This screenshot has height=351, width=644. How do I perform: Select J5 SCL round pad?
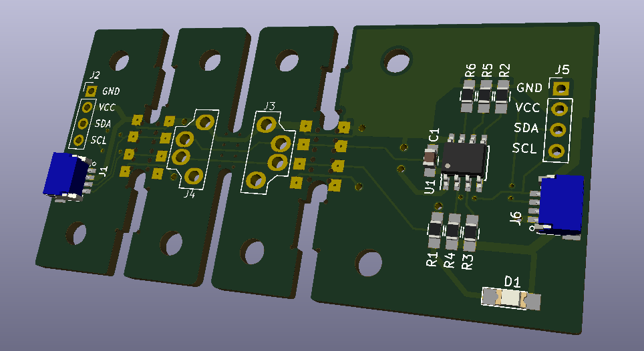pos(556,151)
